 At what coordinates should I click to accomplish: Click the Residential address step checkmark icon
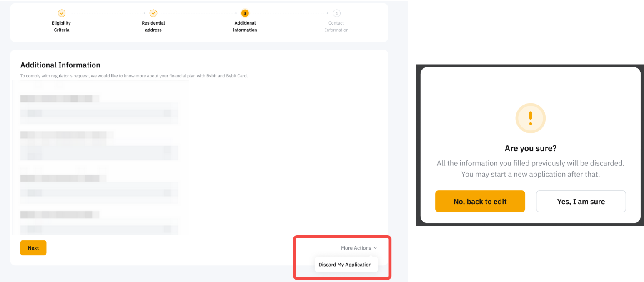pyautogui.click(x=153, y=13)
